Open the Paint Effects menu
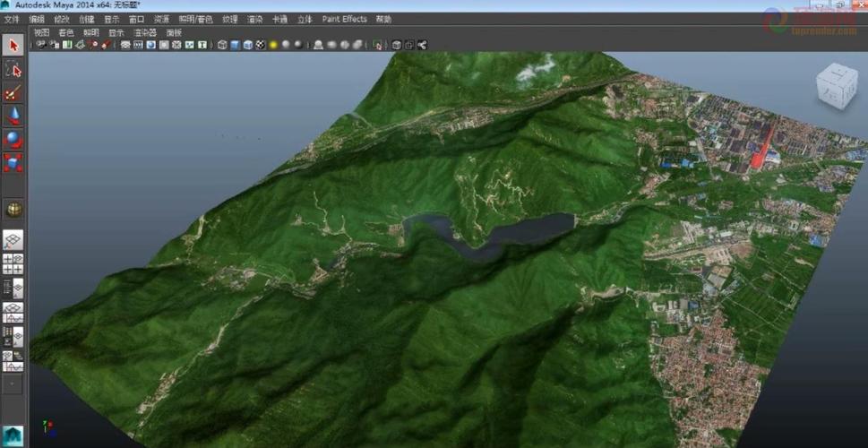The image size is (868, 448). (344, 19)
